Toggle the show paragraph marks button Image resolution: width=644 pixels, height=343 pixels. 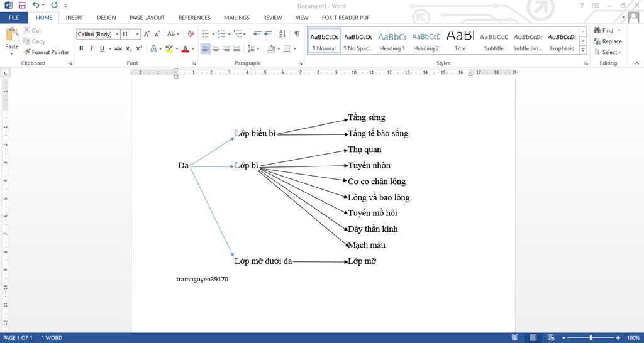[297, 34]
